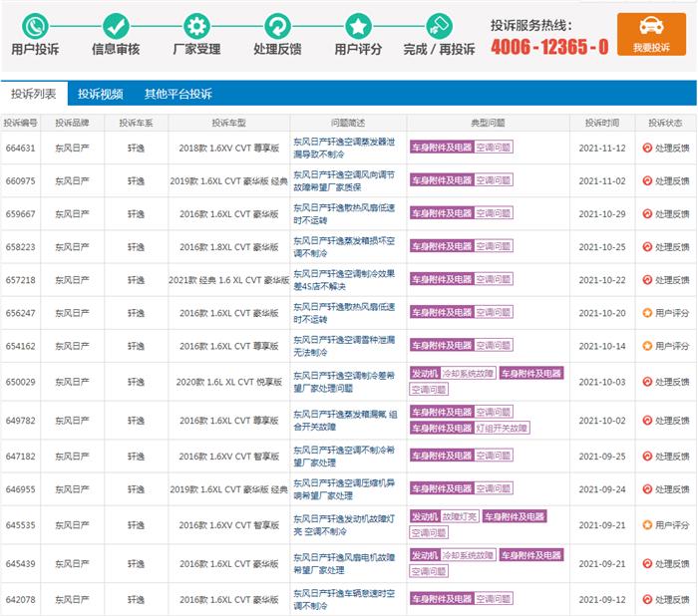Viewport: 698px width, 616px height.
Task: Click status icon for complaint 642078
Action: coord(647,599)
